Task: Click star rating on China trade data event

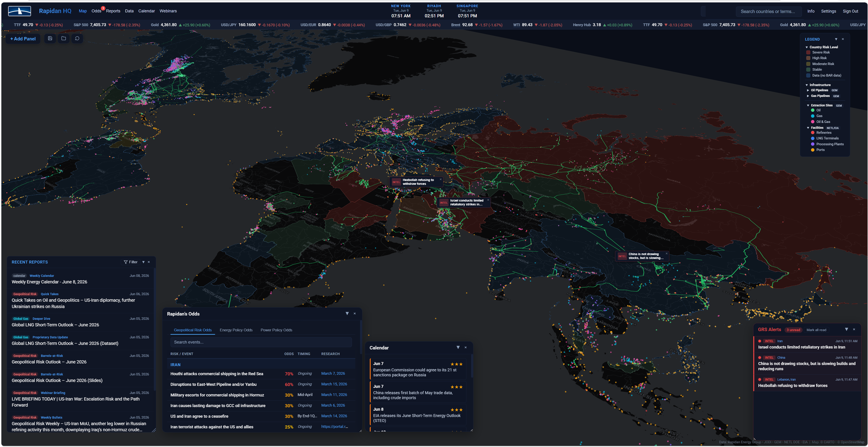Action: click(456, 387)
